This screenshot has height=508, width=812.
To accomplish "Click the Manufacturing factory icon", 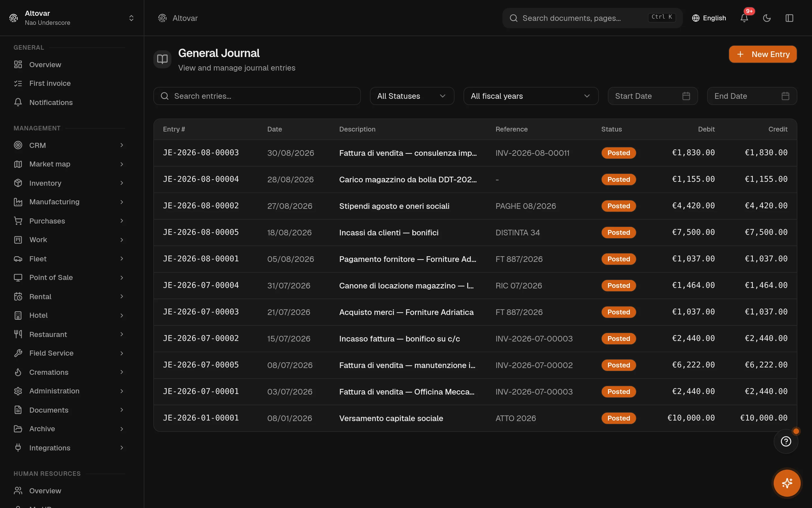I will [x=18, y=202].
